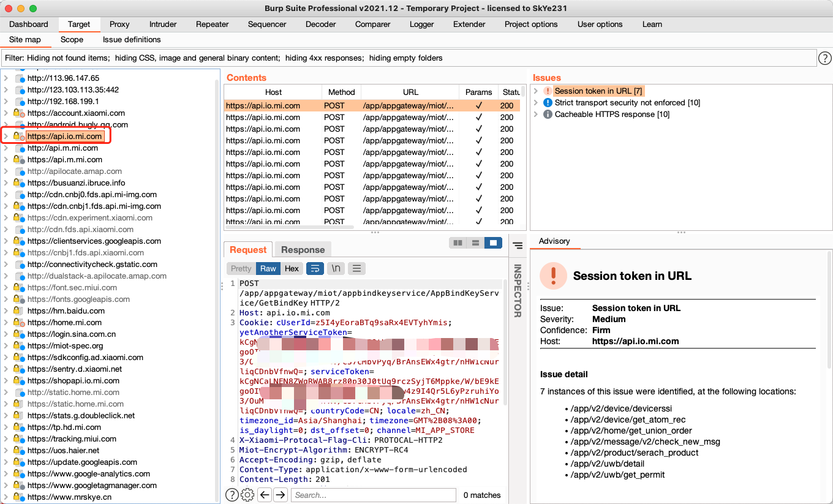Select the Raw view mode
Image resolution: width=833 pixels, height=504 pixels.
268,268
